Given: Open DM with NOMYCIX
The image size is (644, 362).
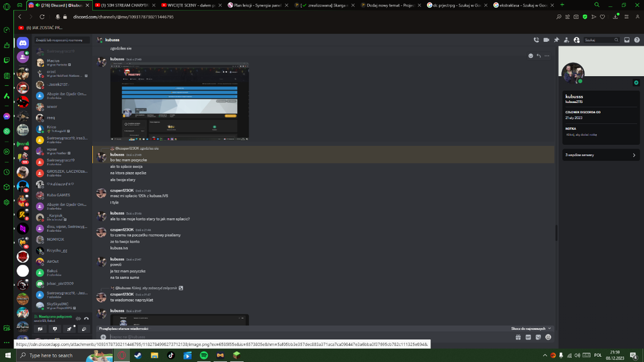Looking at the screenshot, I should pyautogui.click(x=62, y=239).
